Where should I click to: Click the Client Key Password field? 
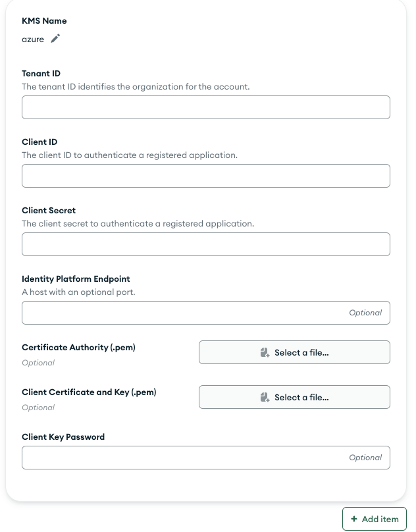click(184, 458)
